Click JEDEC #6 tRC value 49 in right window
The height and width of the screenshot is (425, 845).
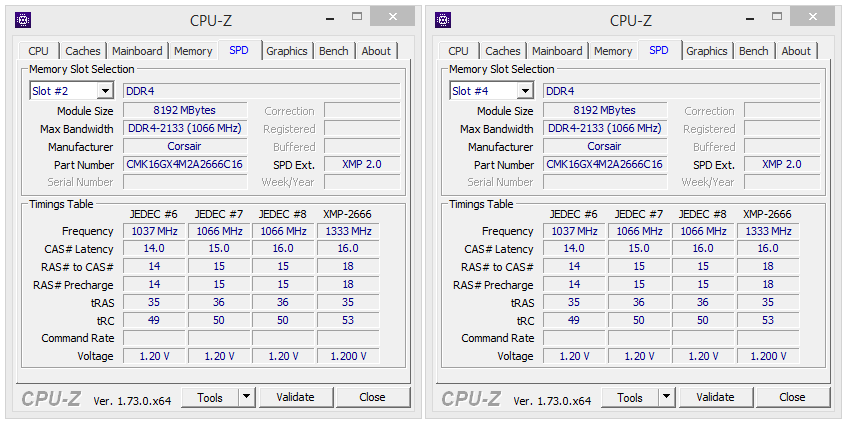point(574,320)
